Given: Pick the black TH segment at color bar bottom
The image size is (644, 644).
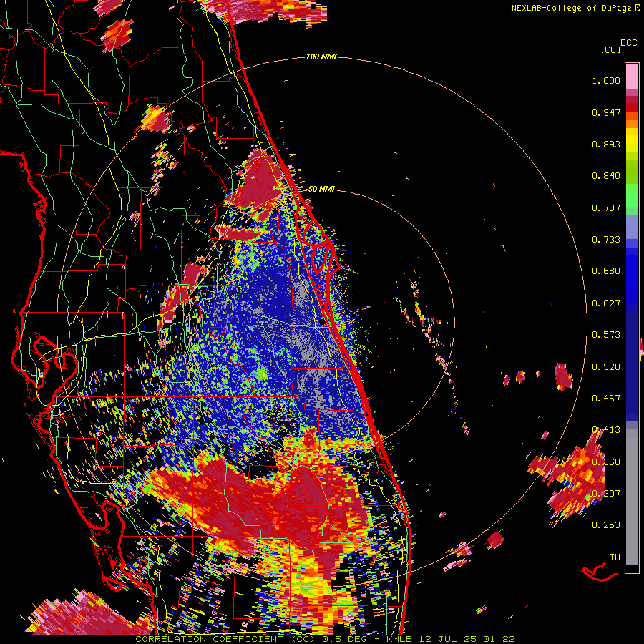Looking at the screenshot, I should click(632, 569).
